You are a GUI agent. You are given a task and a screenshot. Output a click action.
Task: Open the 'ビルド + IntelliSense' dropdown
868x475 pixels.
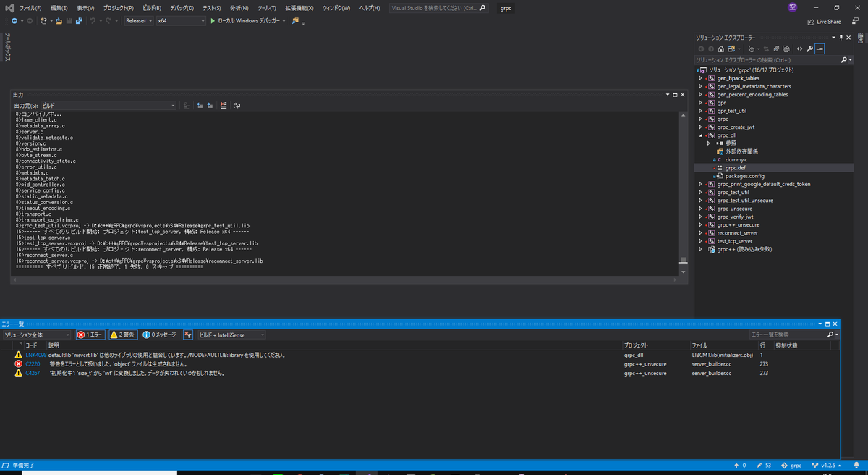[231, 335]
